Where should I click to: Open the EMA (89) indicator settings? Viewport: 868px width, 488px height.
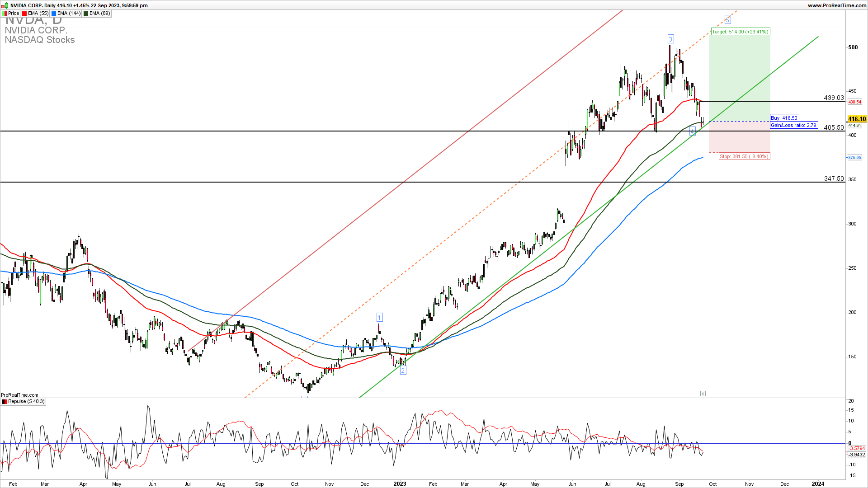click(x=97, y=14)
